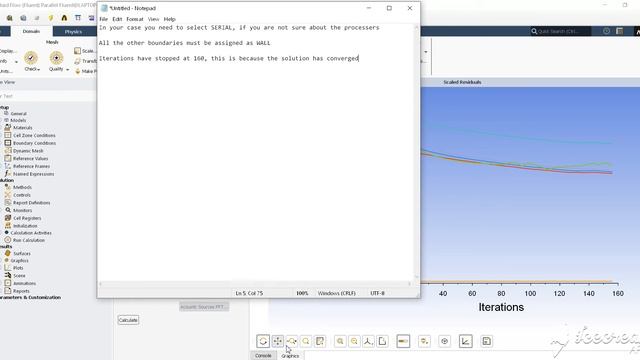Click the axes plot icon in graphics toolbar

pyautogui.click(x=466, y=341)
